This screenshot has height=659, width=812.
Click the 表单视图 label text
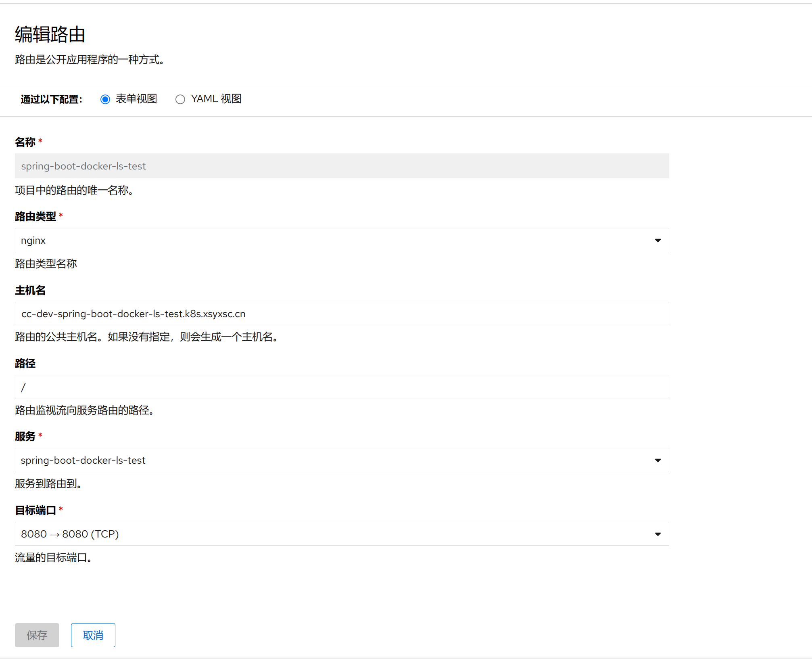[136, 99]
